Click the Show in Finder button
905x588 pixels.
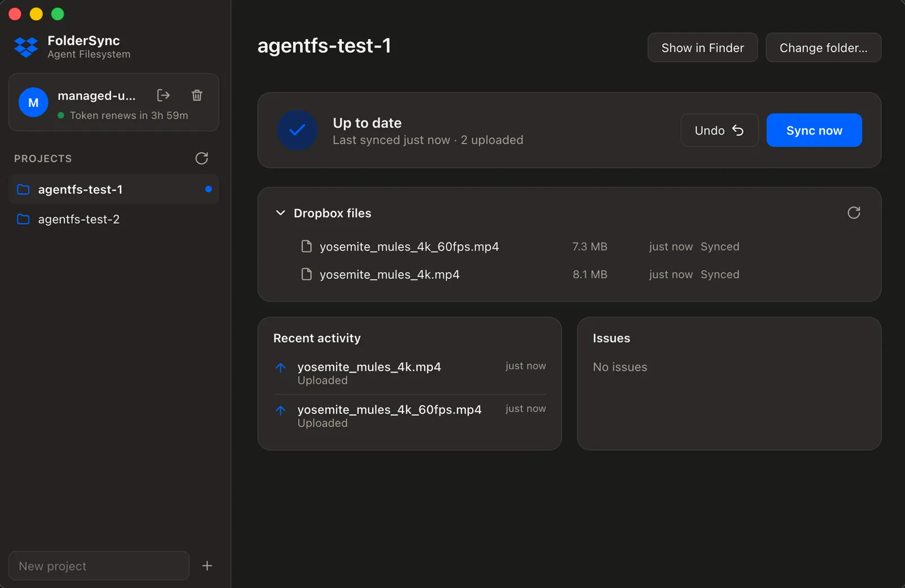click(x=703, y=47)
